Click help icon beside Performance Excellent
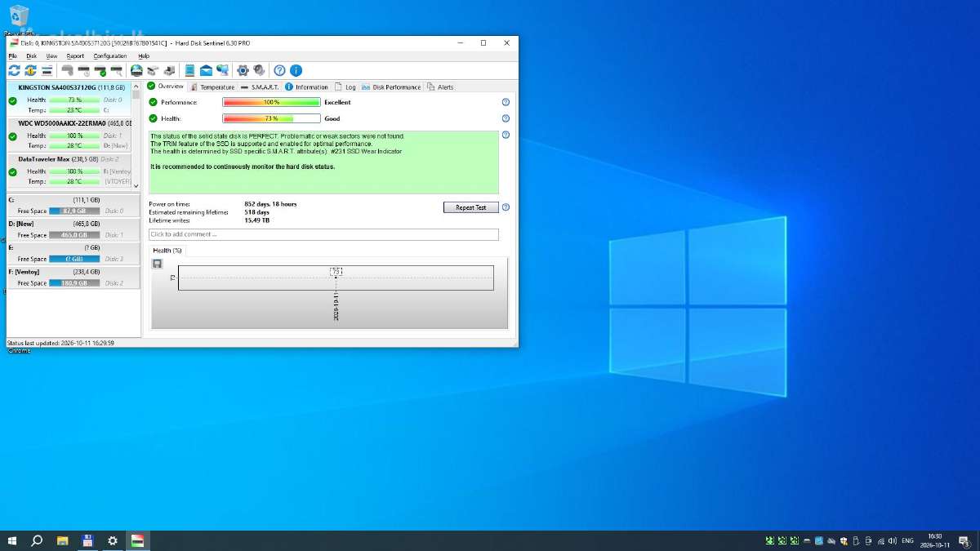 coord(506,102)
